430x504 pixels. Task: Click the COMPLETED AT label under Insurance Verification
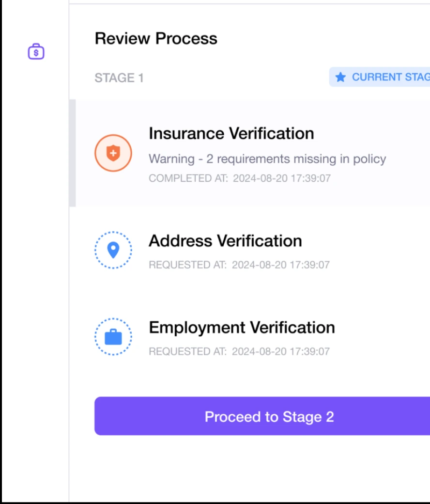pyautogui.click(x=188, y=178)
